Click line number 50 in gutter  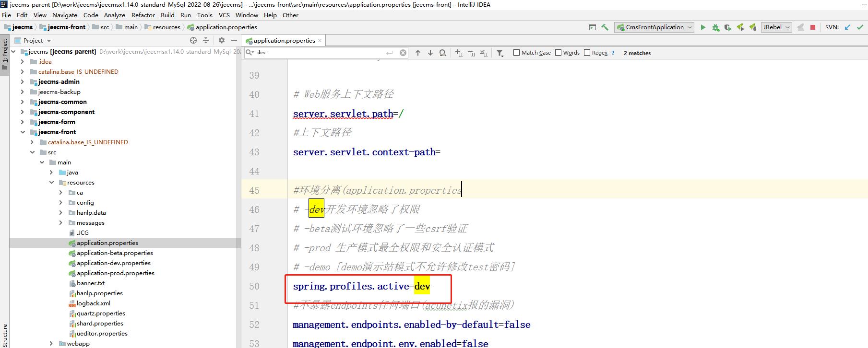pyautogui.click(x=254, y=286)
